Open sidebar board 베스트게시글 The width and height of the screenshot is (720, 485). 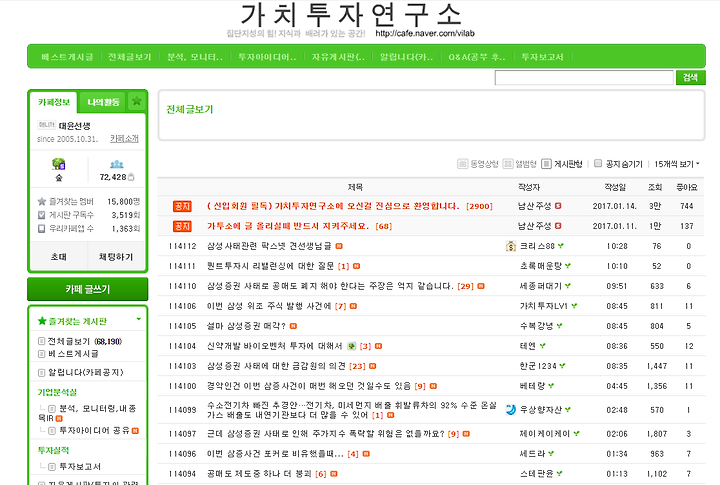coord(73,354)
